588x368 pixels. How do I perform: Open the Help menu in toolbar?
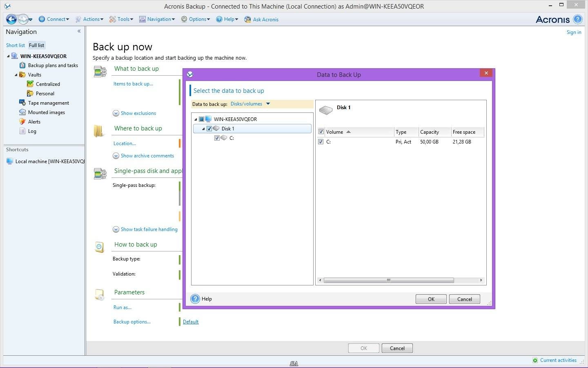(227, 19)
